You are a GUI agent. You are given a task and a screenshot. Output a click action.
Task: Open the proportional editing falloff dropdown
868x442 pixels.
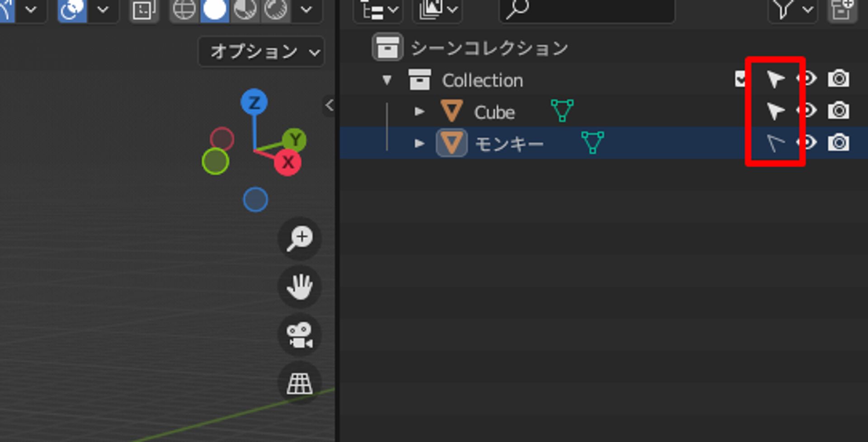(103, 10)
